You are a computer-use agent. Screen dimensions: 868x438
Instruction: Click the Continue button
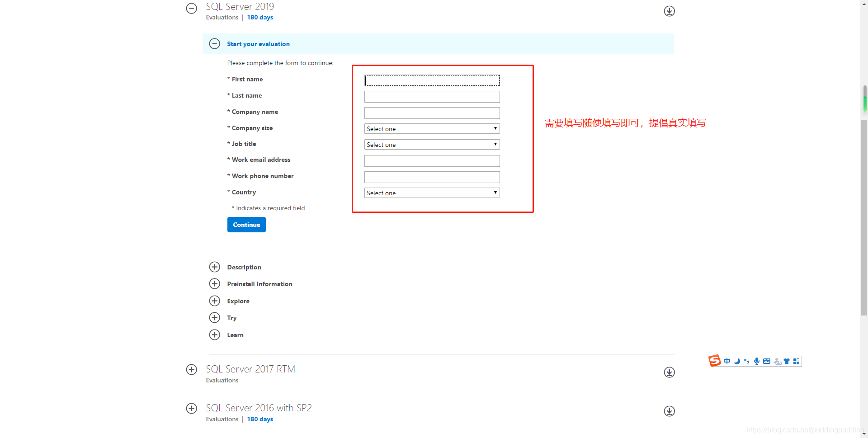point(246,225)
